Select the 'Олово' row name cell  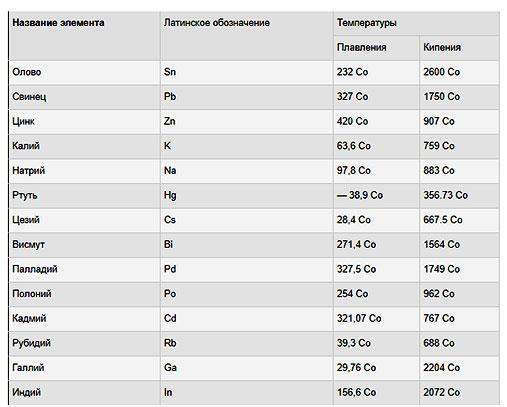(x=27, y=72)
